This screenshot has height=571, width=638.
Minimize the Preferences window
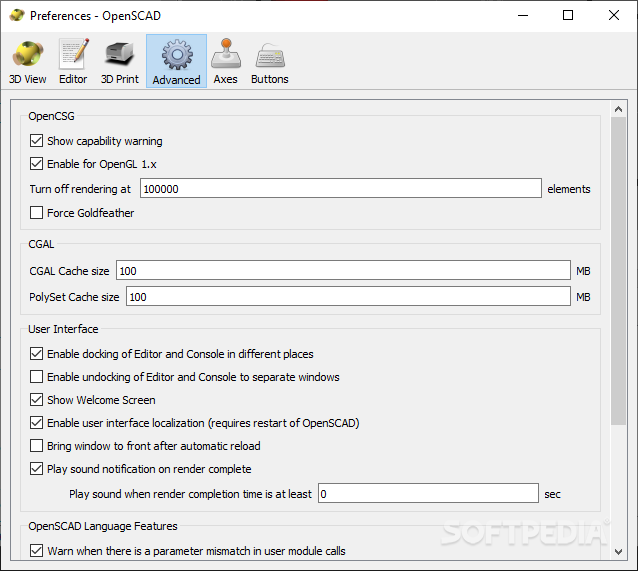tap(523, 15)
